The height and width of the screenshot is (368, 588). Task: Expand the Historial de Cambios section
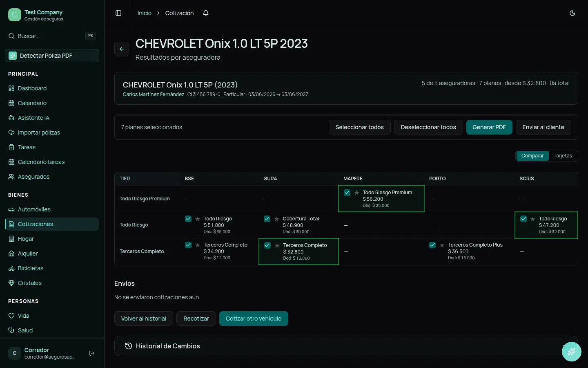click(346, 346)
